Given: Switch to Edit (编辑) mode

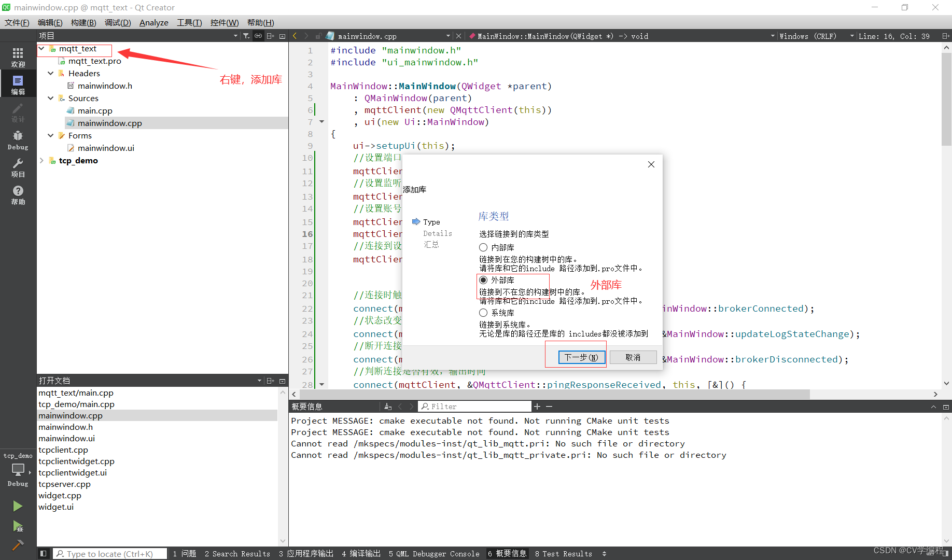Looking at the screenshot, I should [18, 85].
